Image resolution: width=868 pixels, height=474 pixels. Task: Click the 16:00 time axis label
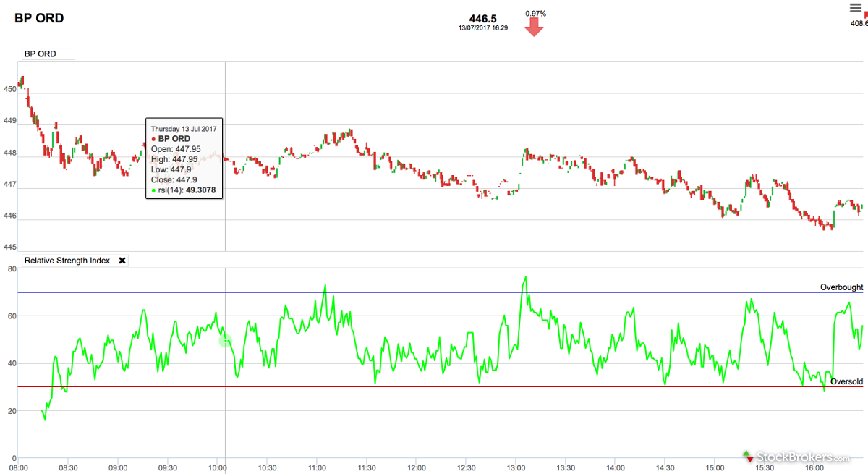pos(814,467)
